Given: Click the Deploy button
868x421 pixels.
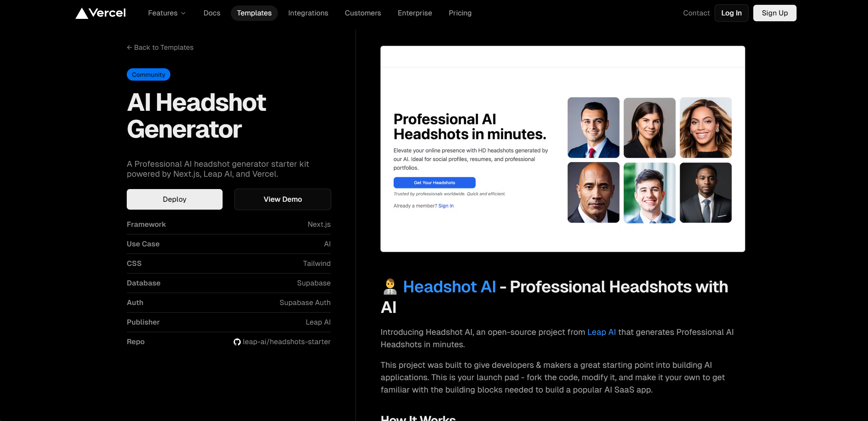Looking at the screenshot, I should click(x=174, y=199).
